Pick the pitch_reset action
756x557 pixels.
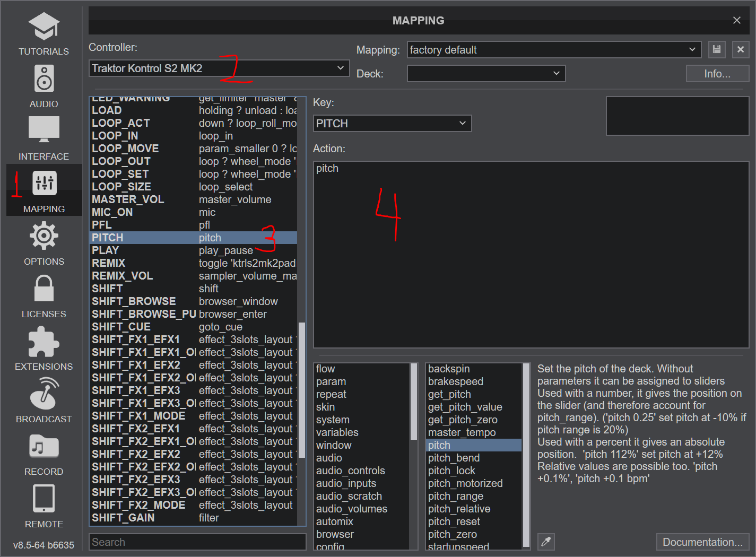474,521
